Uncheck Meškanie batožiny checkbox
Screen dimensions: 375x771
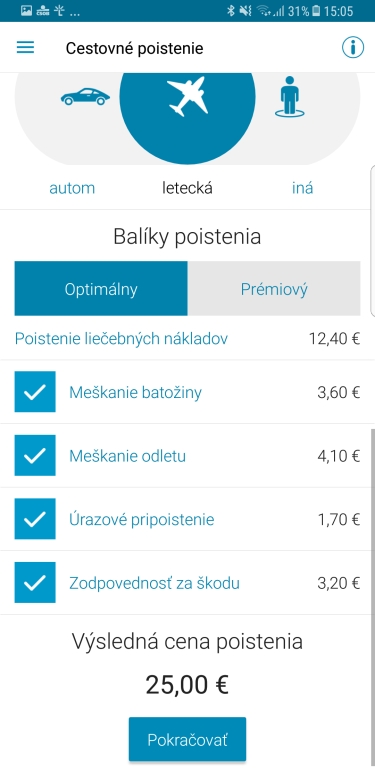[35, 392]
